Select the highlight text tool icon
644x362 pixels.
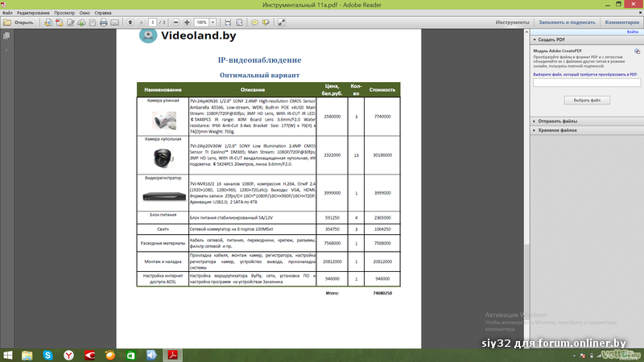(x=266, y=23)
